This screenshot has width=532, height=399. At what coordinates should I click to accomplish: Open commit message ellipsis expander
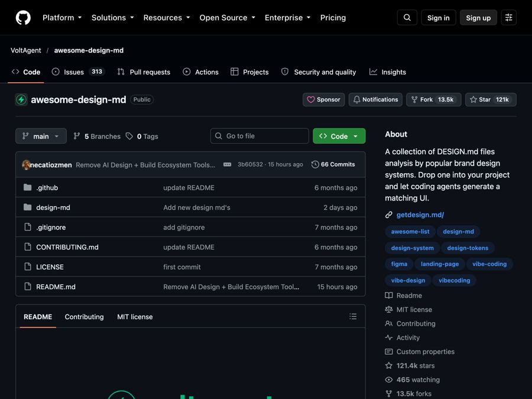227,164
